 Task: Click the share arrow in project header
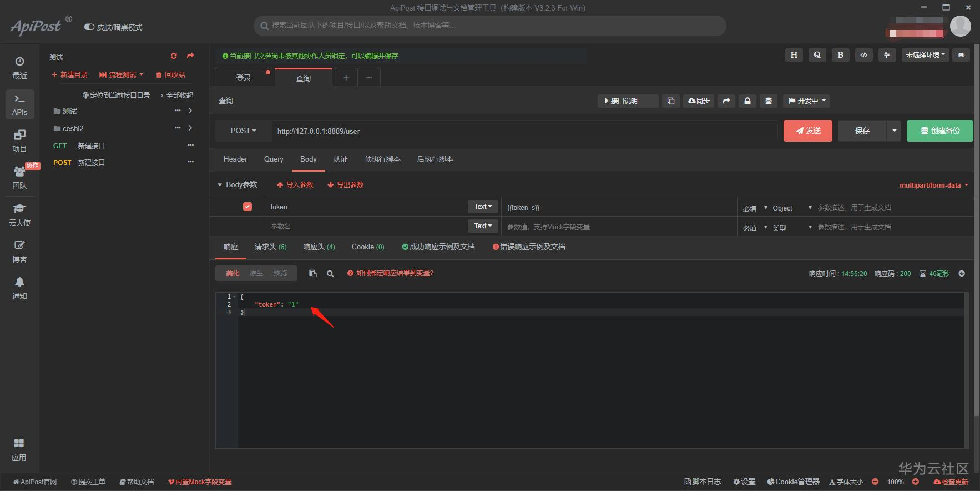pyautogui.click(x=190, y=56)
